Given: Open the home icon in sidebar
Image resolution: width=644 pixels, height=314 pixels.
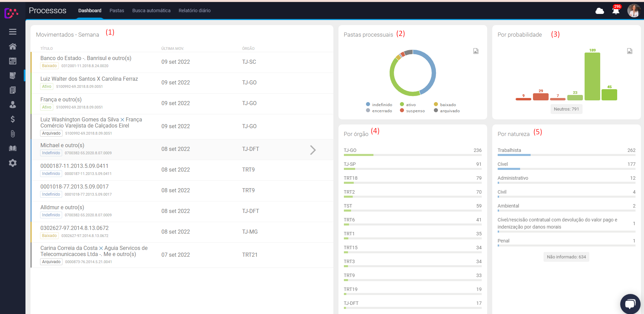Looking at the screenshot, I should point(13,46).
